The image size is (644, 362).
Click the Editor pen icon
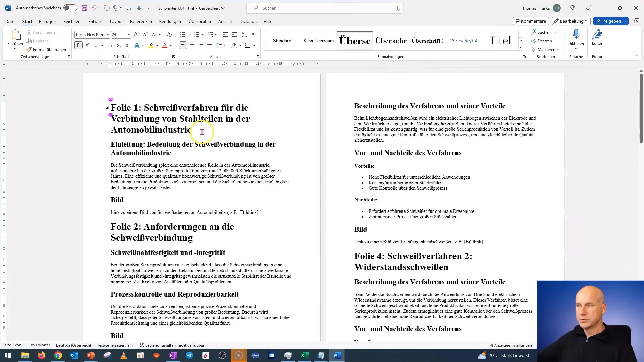coord(597,34)
